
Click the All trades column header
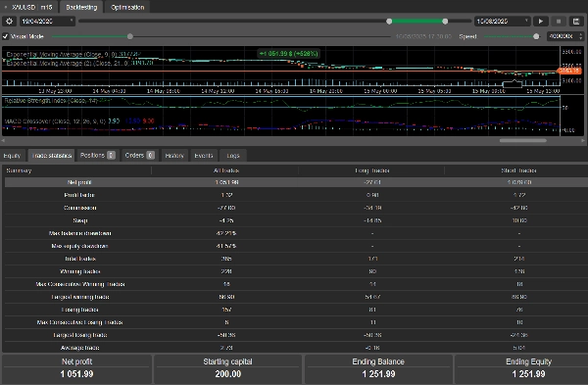(x=226, y=170)
